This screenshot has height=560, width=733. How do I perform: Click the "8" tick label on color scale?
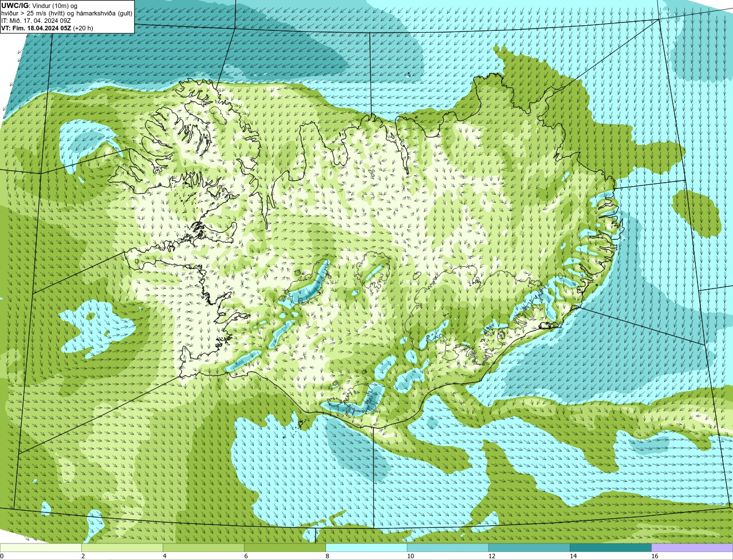click(327, 556)
